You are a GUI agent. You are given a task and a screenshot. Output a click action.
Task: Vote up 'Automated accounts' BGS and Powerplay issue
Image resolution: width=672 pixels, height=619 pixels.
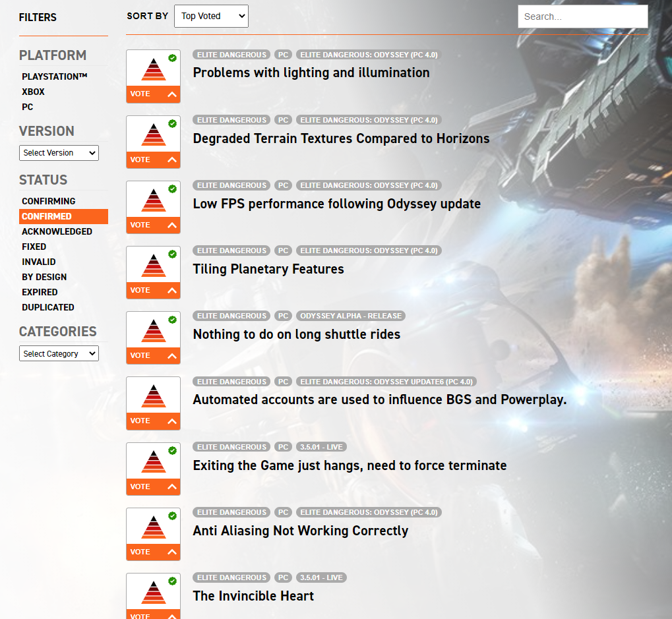[x=153, y=421]
